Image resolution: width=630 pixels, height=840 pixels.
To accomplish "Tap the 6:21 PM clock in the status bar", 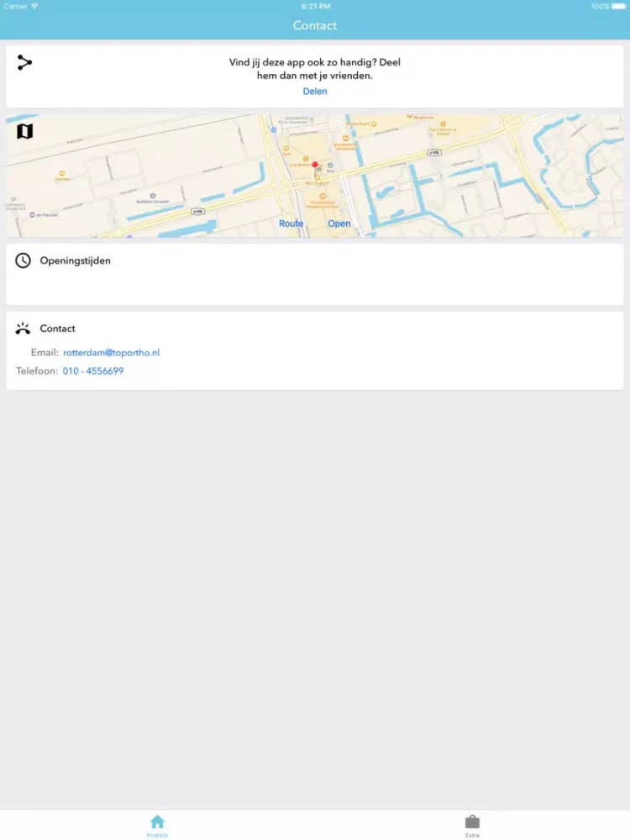I will [316, 7].
